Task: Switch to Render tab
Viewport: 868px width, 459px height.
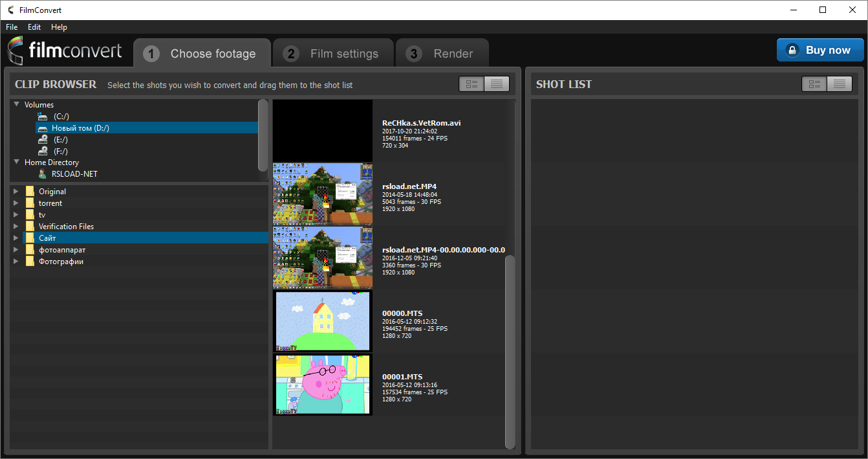Action: pyautogui.click(x=442, y=52)
